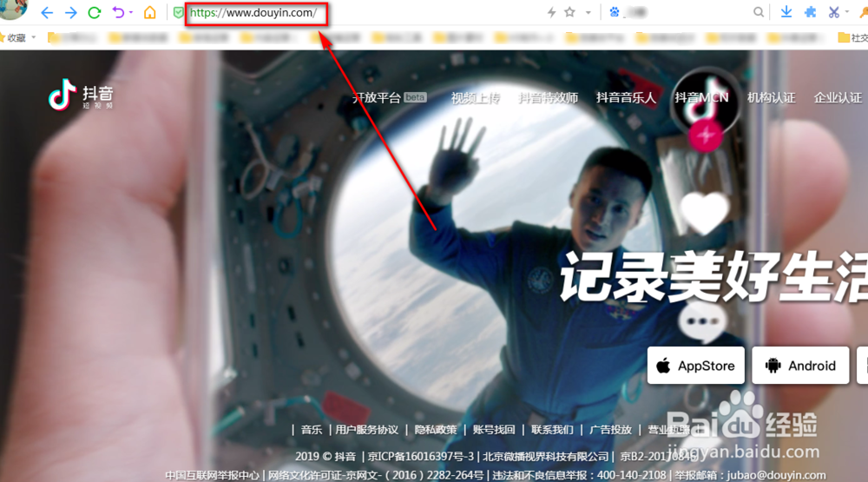Go to the browser home page icon
The image size is (868, 482).
pos(150,12)
